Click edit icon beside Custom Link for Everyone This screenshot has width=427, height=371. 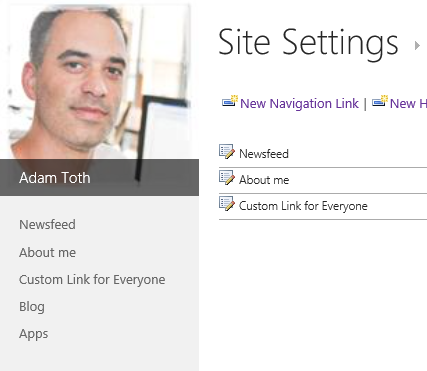click(x=227, y=204)
